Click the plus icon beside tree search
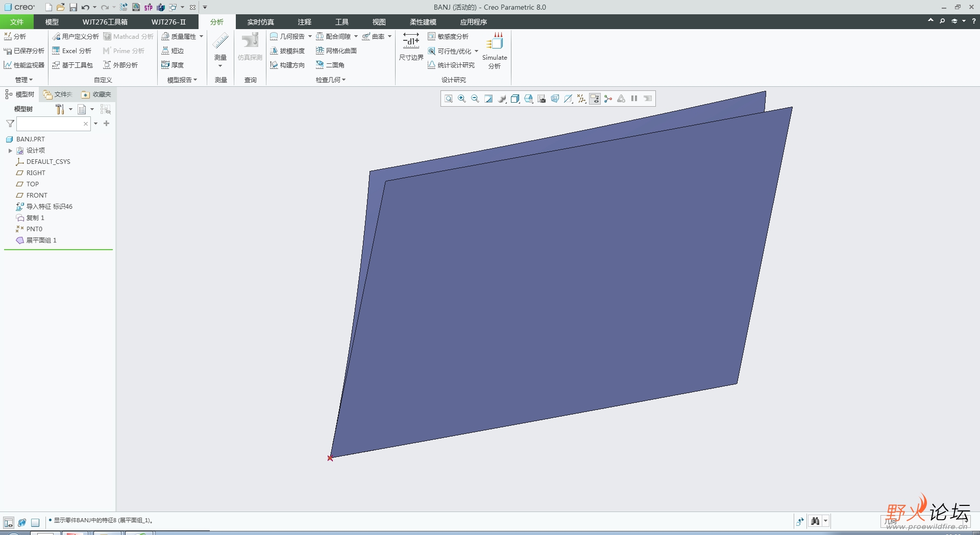The width and height of the screenshot is (980, 535). (x=106, y=124)
